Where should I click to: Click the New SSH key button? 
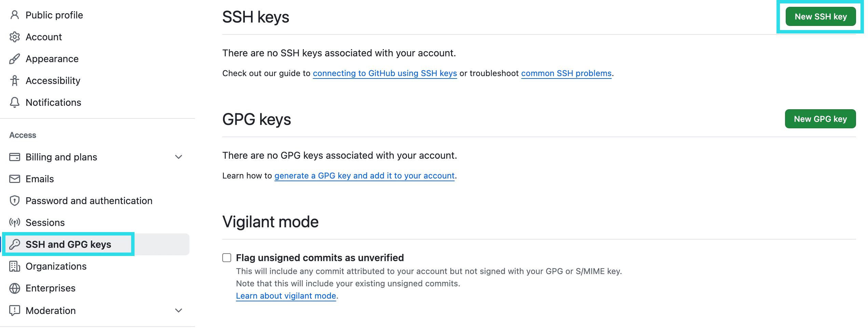821,16
